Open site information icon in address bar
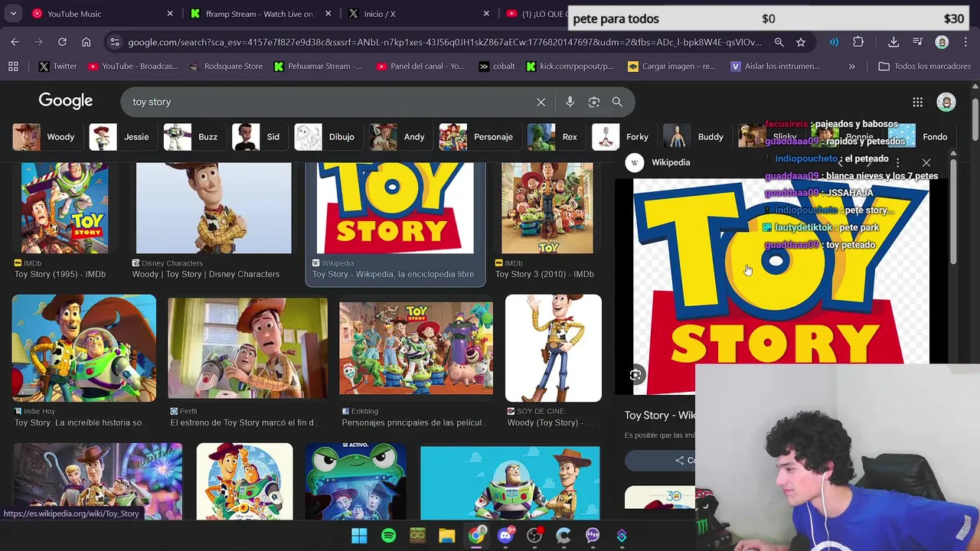 115,42
